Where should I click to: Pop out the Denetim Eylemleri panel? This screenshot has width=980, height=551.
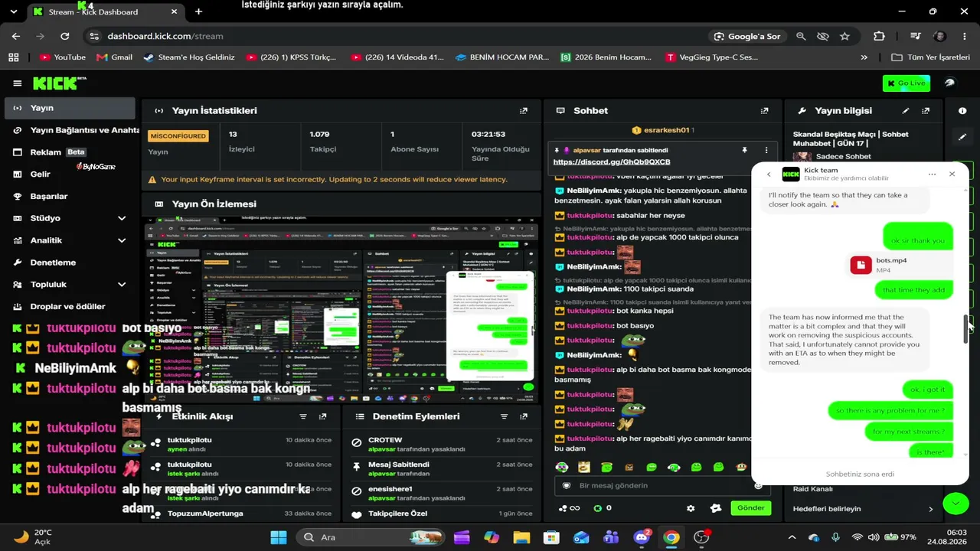click(524, 416)
